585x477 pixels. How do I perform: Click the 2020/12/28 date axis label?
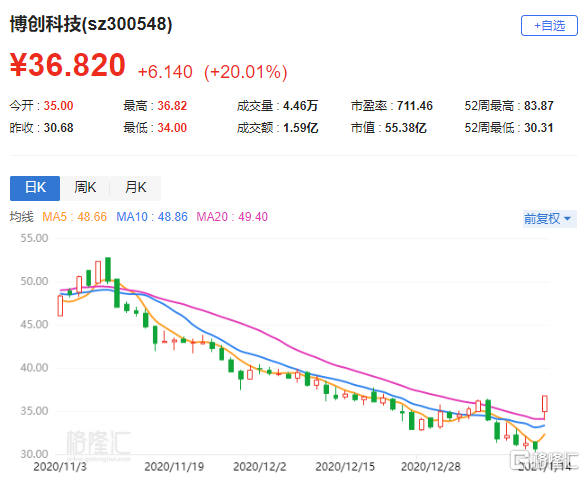(x=431, y=467)
